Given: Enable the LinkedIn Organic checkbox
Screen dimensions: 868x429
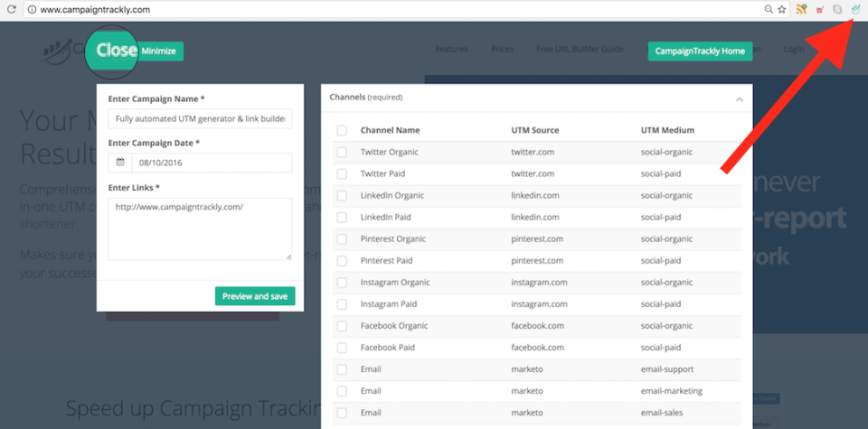Looking at the screenshot, I should pos(342,196).
